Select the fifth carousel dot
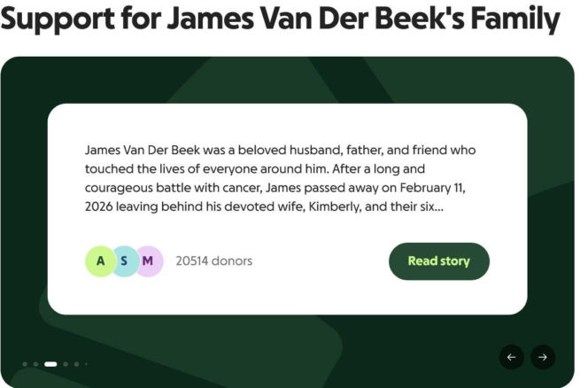Screen dimensions: 588x388 click(76, 364)
